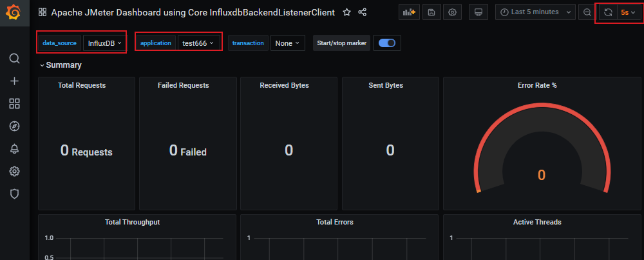Open the sidebar Create plus icon
Screen dimensions: 644x260
pos(14,81)
